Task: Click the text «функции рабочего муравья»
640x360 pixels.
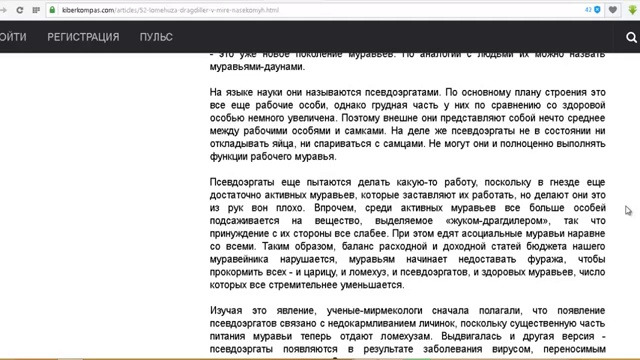Action: pos(273,157)
